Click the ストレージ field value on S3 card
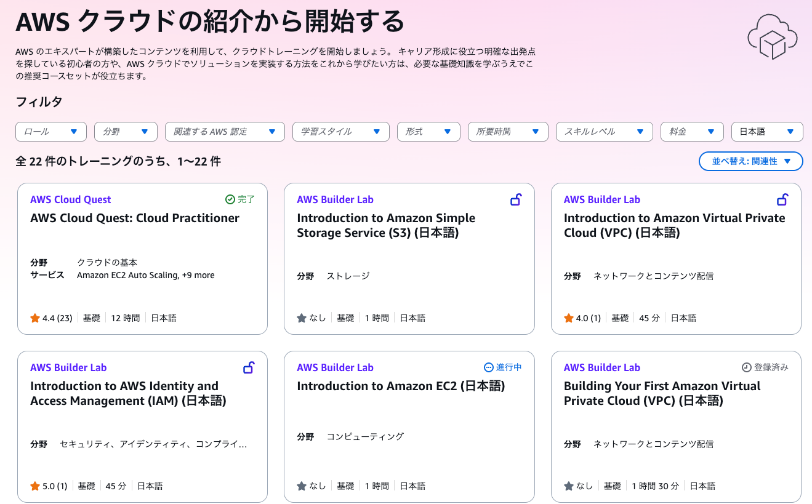Viewport: 812px width, 504px height. point(348,276)
